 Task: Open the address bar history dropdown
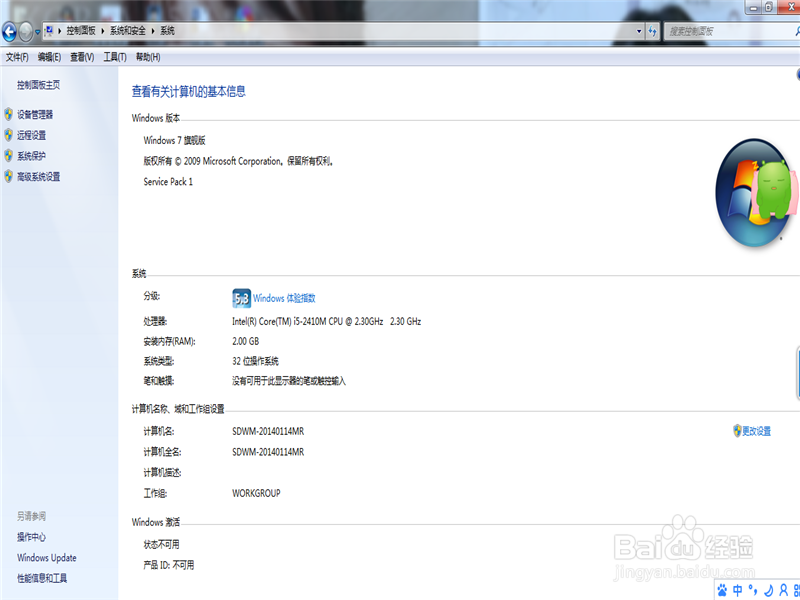pyautogui.click(x=639, y=31)
